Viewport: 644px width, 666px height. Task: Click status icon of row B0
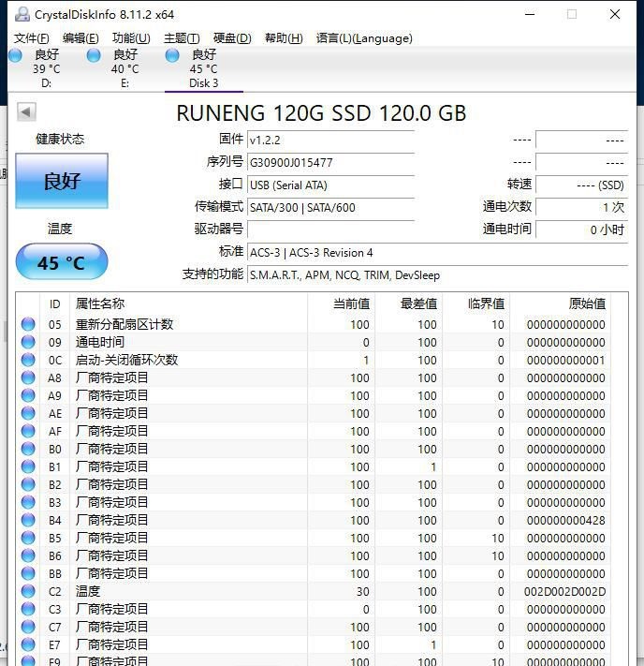(x=28, y=449)
